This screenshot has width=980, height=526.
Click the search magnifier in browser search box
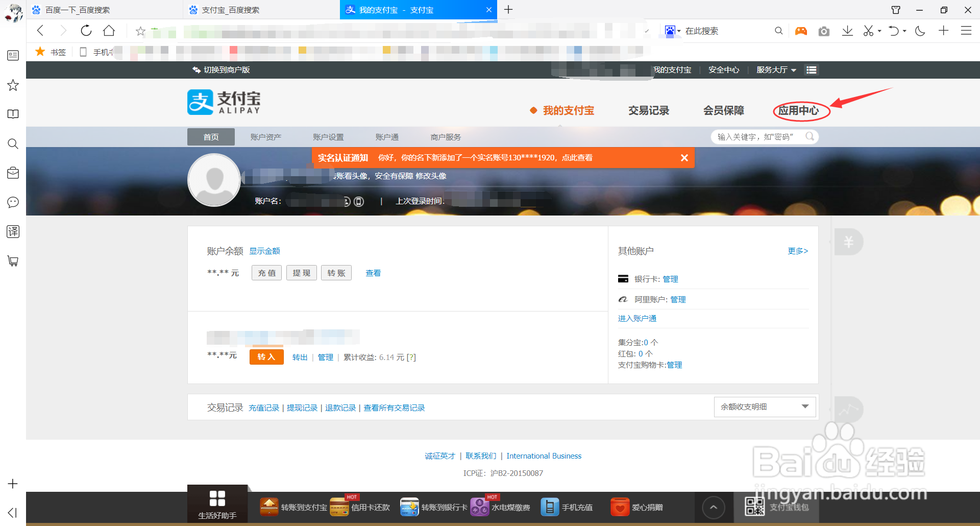pyautogui.click(x=778, y=31)
